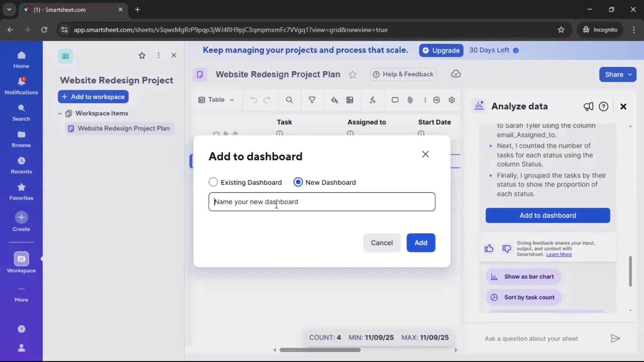Open the workspace options three-dot menu
644x362 pixels.
coord(159,55)
